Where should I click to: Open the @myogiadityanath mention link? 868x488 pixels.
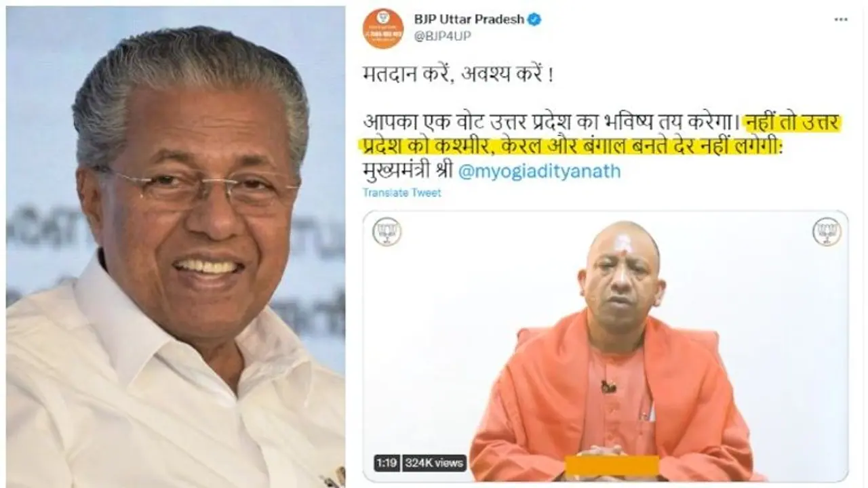pos(539,171)
